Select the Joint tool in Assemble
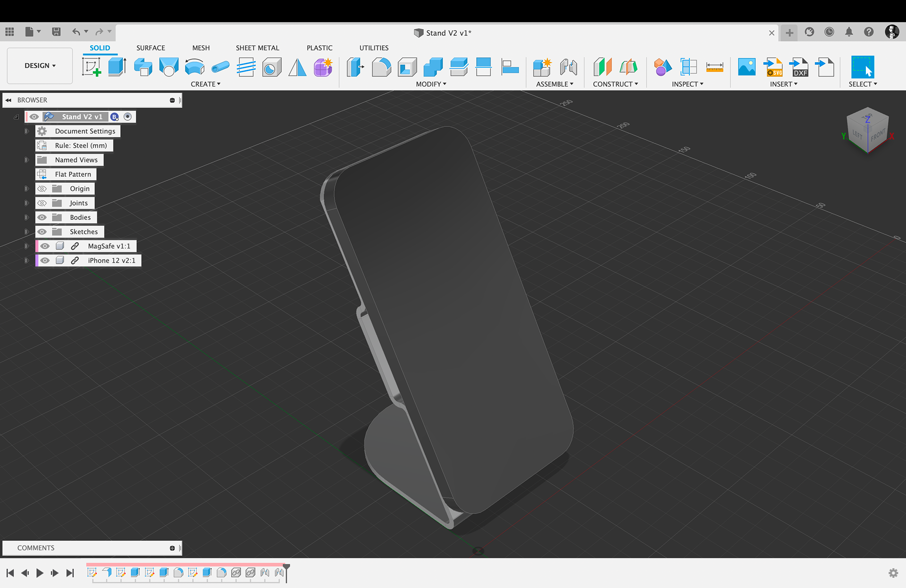This screenshot has width=906, height=588. [x=568, y=67]
